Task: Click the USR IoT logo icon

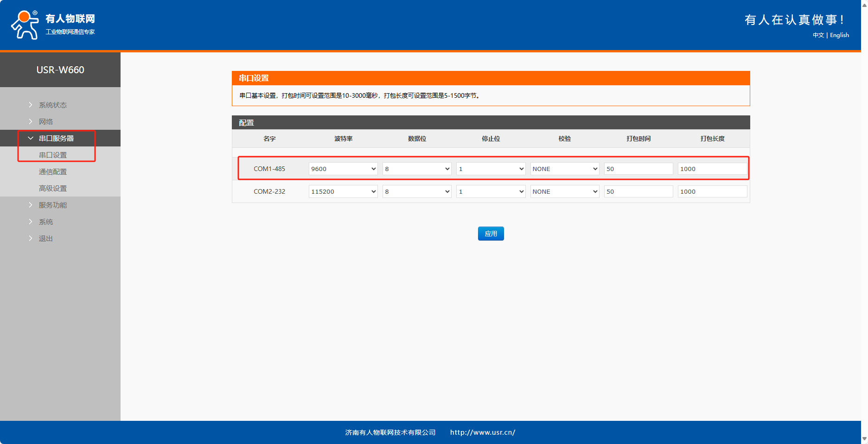Action: tap(25, 25)
